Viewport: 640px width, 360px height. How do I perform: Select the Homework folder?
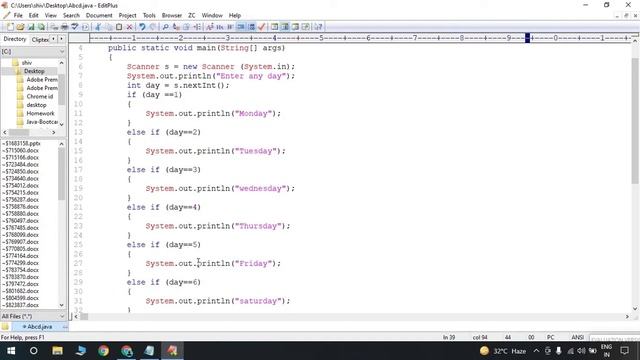coord(40,113)
